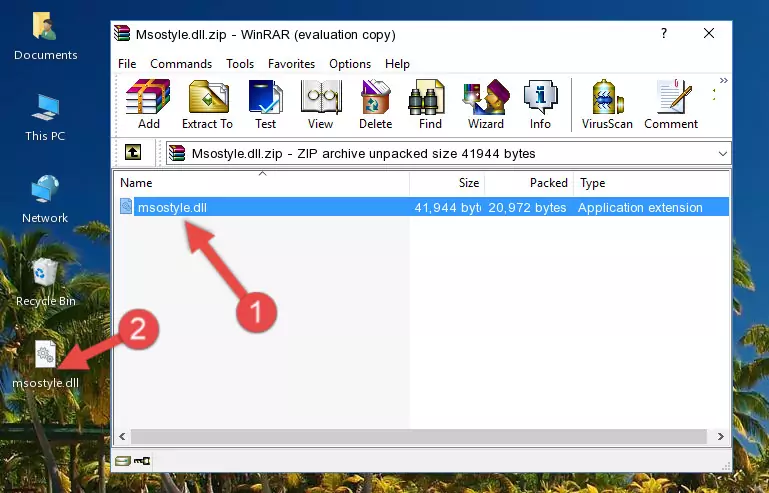
Task: Click the Add toolbar icon
Action: [x=148, y=104]
